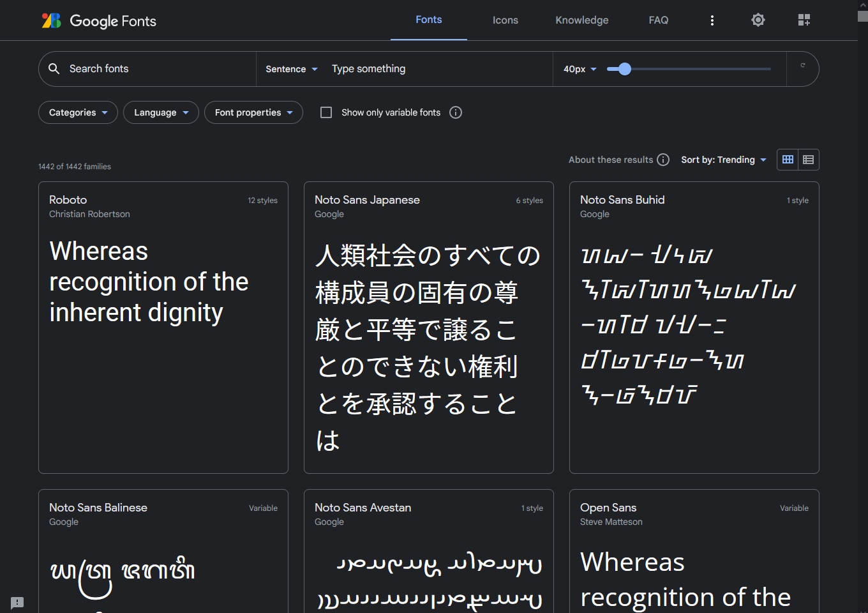
Task: Open the Sentence preview type dropdown
Action: pyautogui.click(x=292, y=69)
